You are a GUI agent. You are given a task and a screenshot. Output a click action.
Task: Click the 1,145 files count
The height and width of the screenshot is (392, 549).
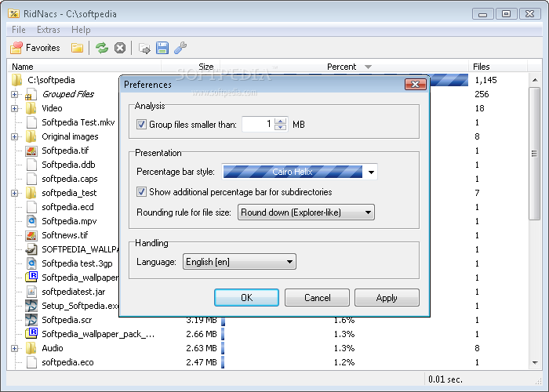(x=485, y=80)
